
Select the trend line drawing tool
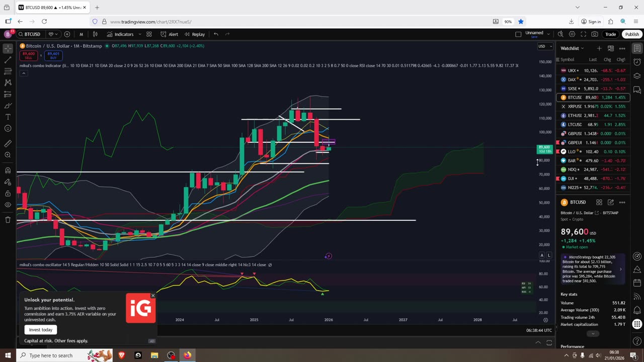[x=8, y=60]
